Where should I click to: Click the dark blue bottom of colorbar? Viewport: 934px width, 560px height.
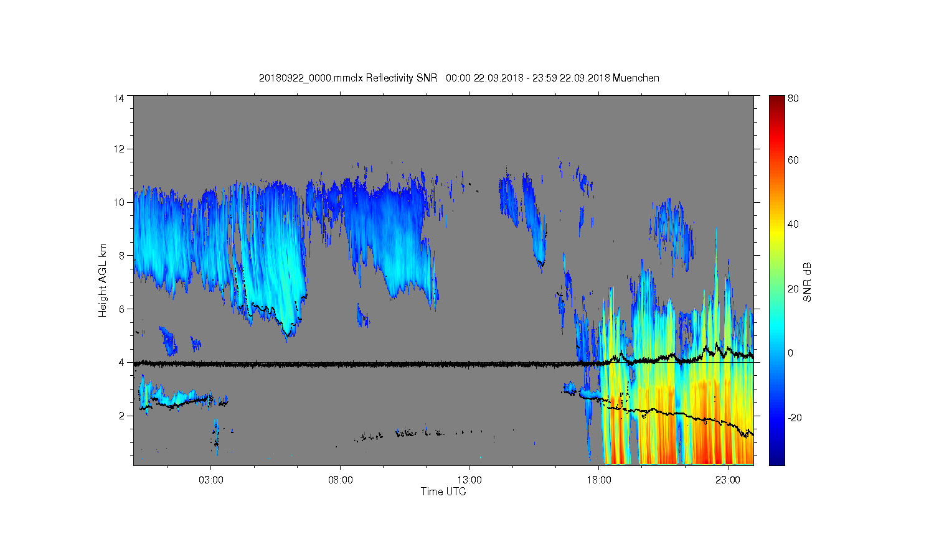pyautogui.click(x=776, y=459)
